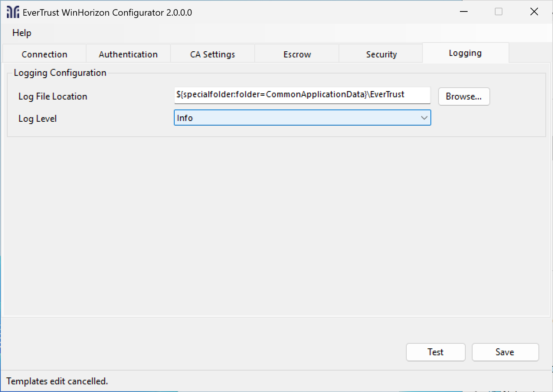553x392 pixels.
Task: Click the taskbar strip at the bottom edge
Action: [x=276, y=390]
